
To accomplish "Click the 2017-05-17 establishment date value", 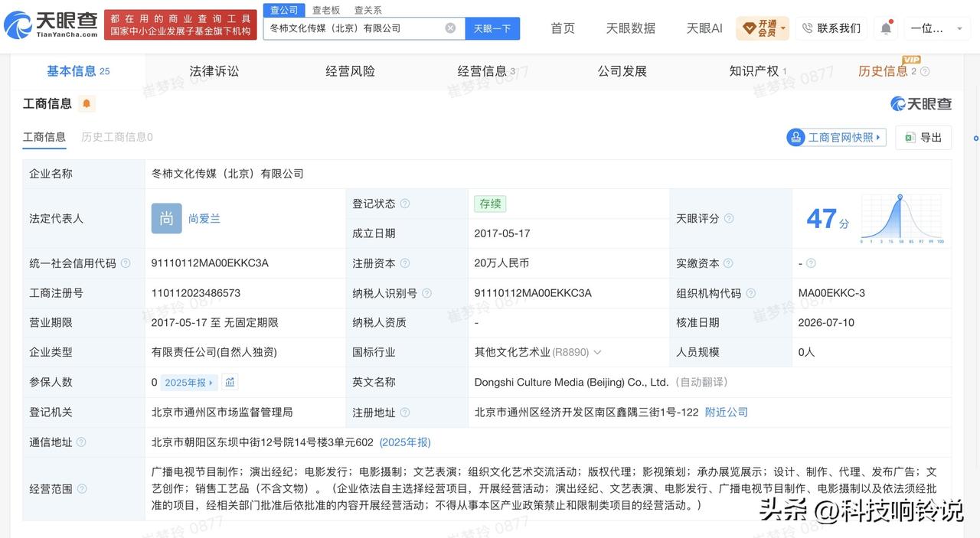I will (x=502, y=233).
